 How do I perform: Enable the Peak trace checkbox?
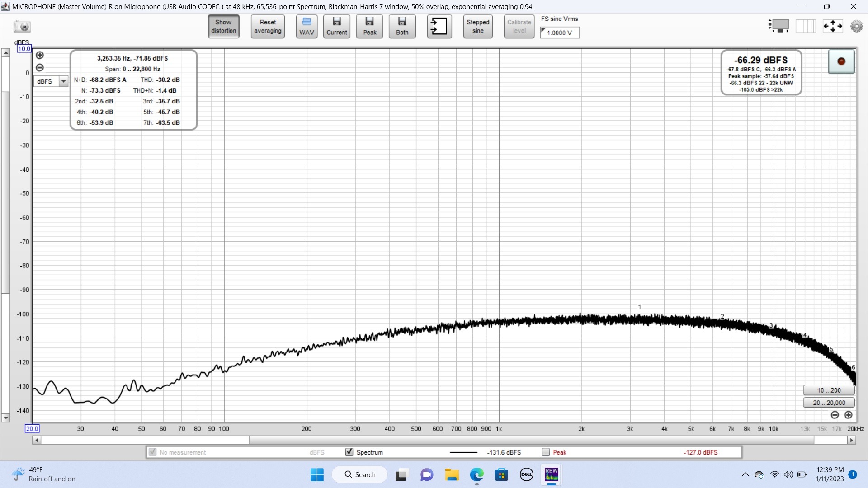point(546,452)
